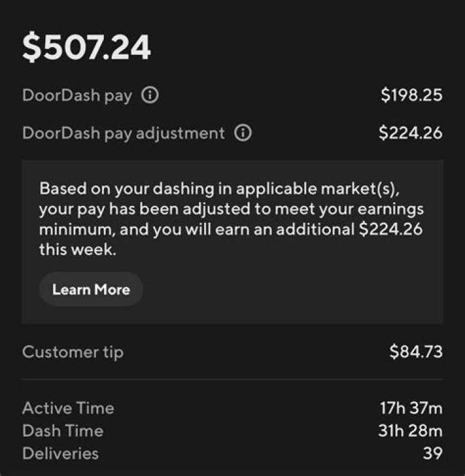Screen dimensions: 465x476
Task: Click the Dash Time label
Action: pyautogui.click(x=63, y=431)
